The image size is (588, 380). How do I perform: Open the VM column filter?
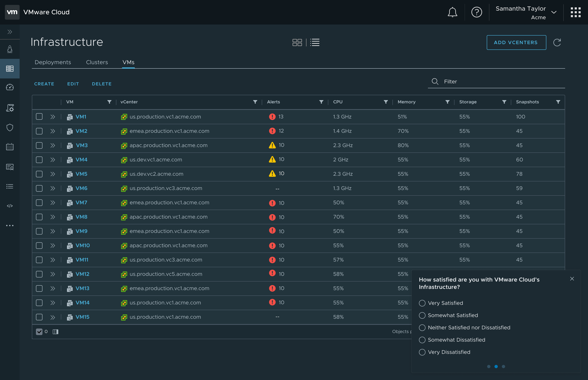coord(109,102)
